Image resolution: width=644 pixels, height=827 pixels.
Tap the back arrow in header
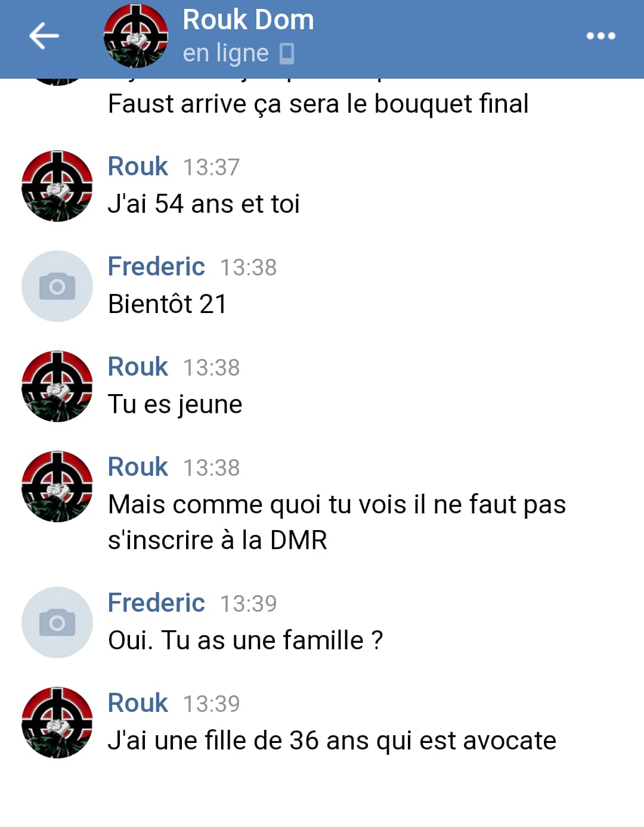(44, 36)
